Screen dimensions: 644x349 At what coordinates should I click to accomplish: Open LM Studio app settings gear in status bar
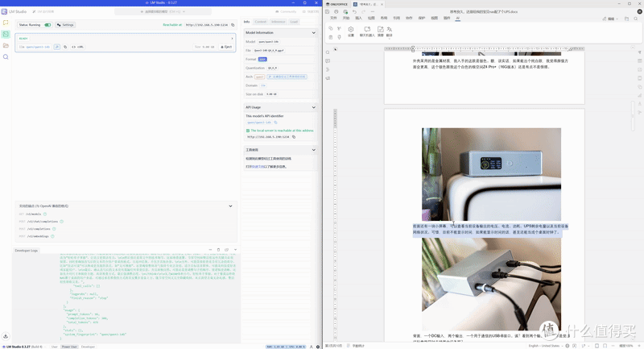pyautogui.click(x=317, y=347)
